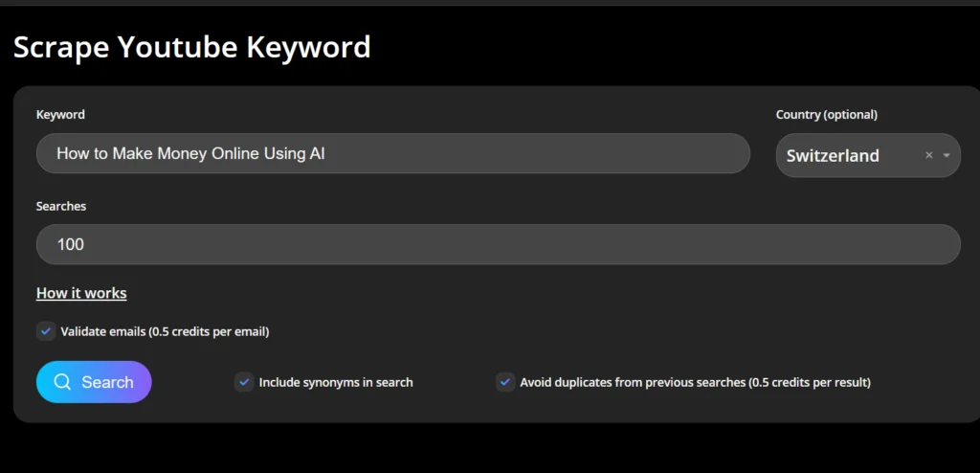Click the Include synonyms in search label
The height and width of the screenshot is (473, 980).
336,382
